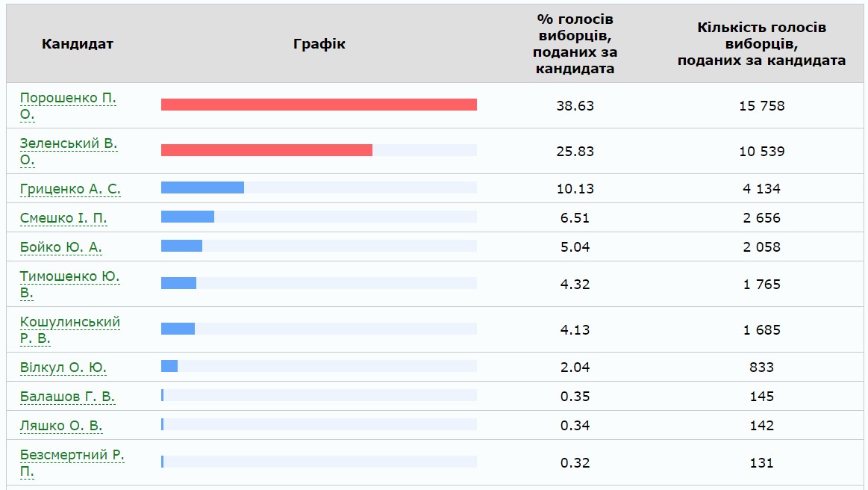Click Зеленський's red result bar
This screenshot has height=490, width=868.
[266, 150]
